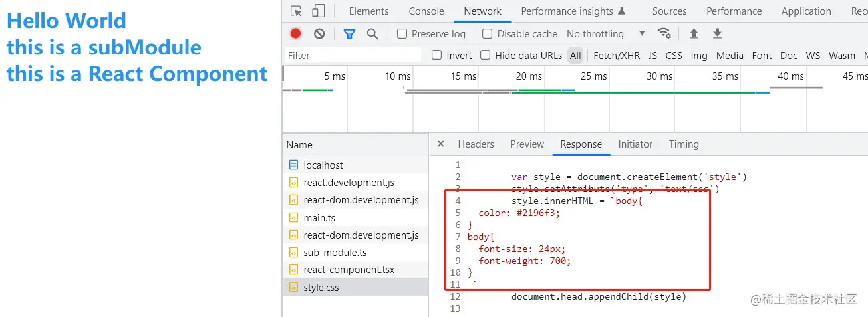Toggle the network filter funnel icon
Image resolution: width=868 pixels, height=317 pixels.
click(349, 34)
